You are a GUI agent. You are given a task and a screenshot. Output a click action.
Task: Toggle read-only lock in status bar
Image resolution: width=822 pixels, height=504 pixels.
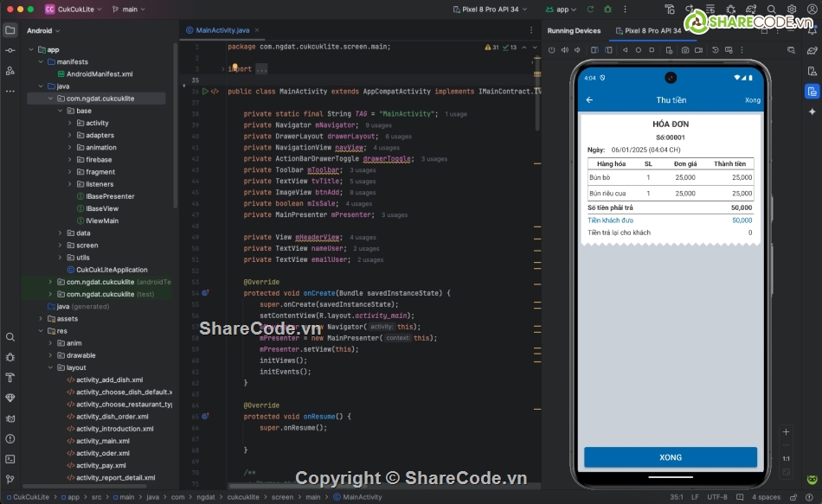(x=793, y=497)
